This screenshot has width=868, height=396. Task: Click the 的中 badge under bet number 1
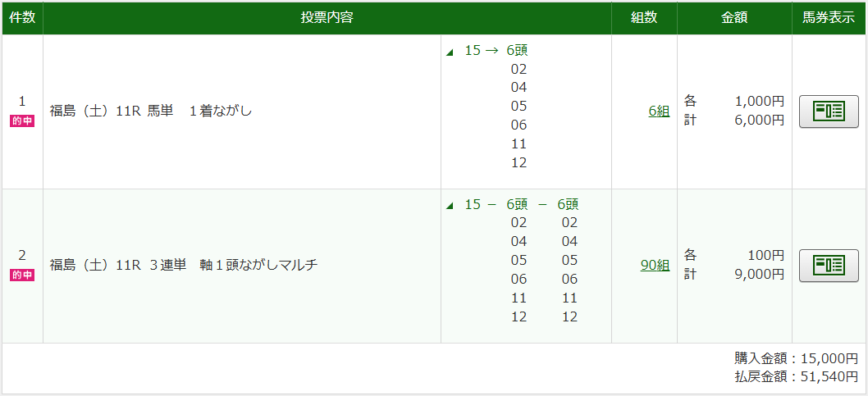[x=22, y=121]
